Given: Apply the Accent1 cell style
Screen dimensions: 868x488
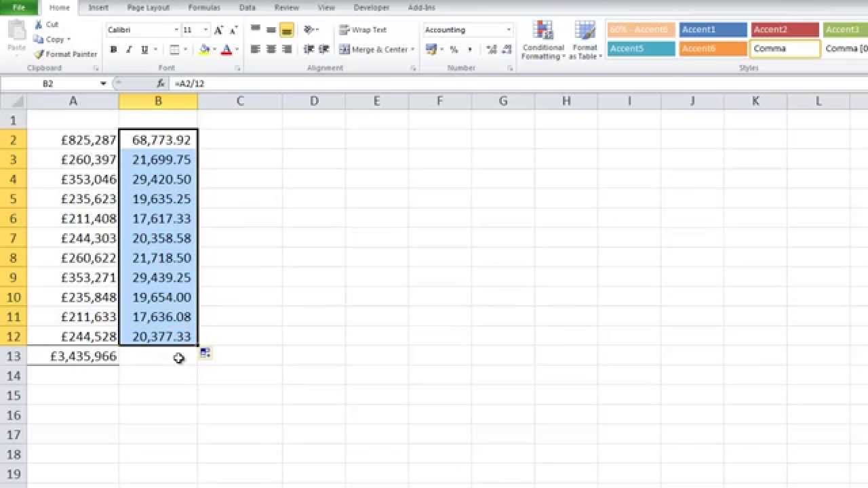Looking at the screenshot, I should [713, 30].
